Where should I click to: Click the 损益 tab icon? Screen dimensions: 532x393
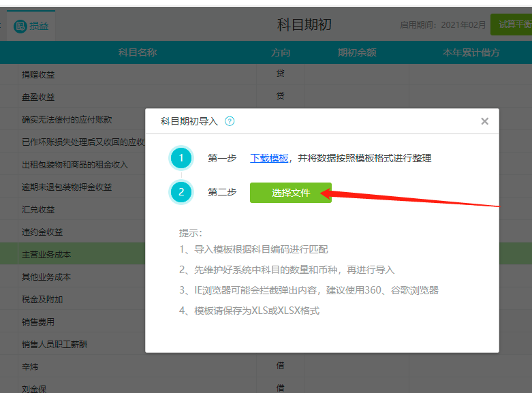pyautogui.click(x=20, y=26)
